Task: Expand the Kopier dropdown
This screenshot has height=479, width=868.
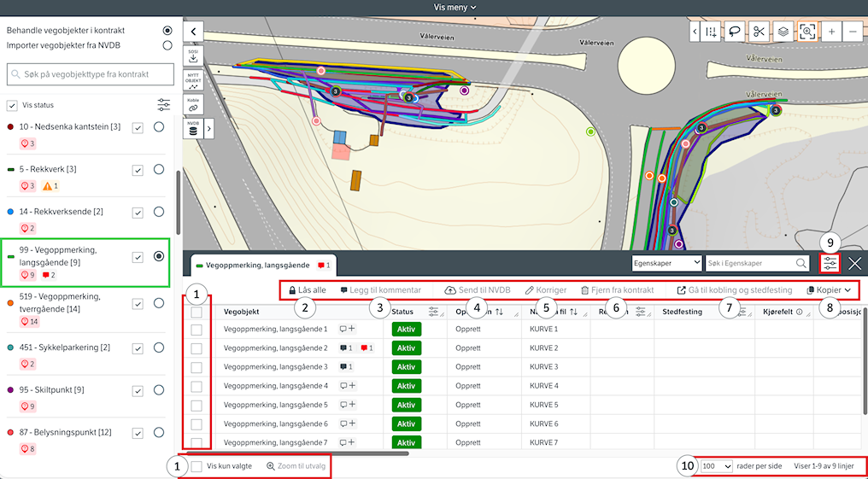Action: click(829, 290)
